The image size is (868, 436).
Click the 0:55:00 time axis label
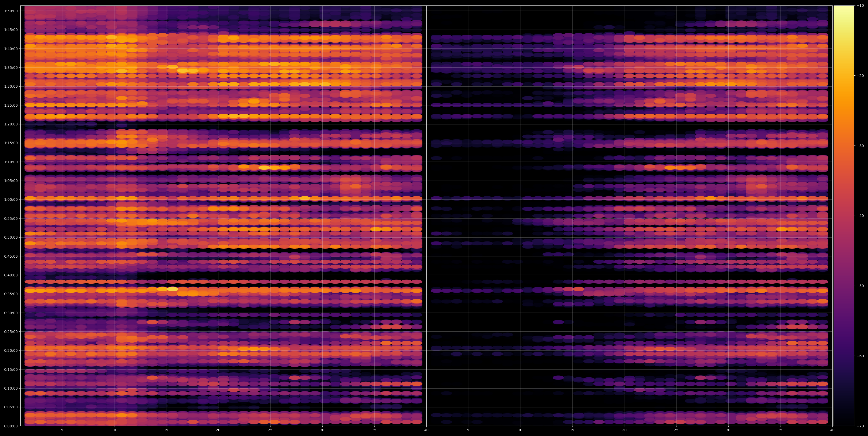[x=11, y=219]
